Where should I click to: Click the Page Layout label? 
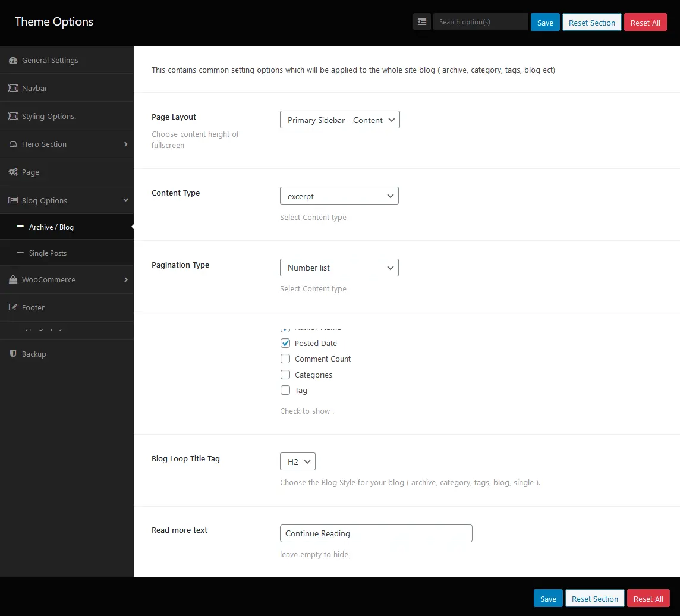tap(174, 117)
